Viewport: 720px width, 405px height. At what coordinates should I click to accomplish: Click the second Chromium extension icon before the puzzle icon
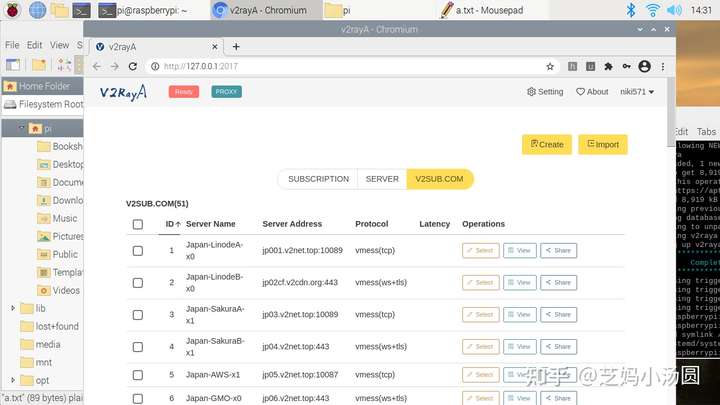[x=591, y=67]
